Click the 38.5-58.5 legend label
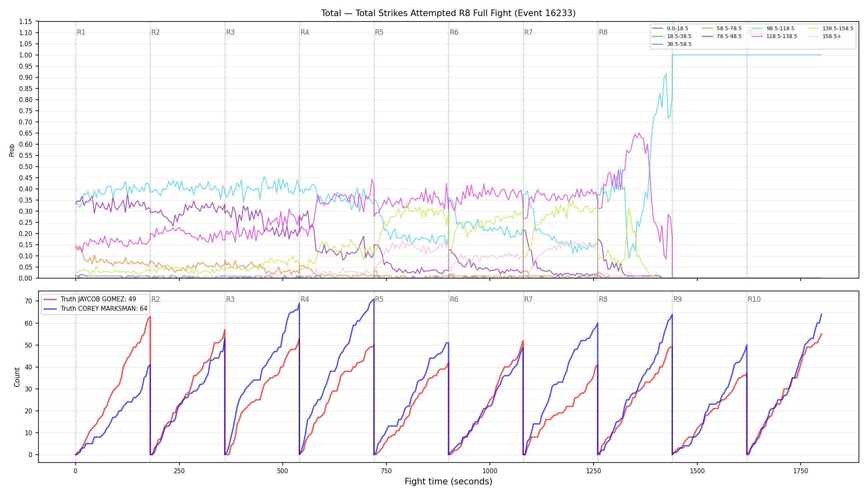 (x=679, y=44)
